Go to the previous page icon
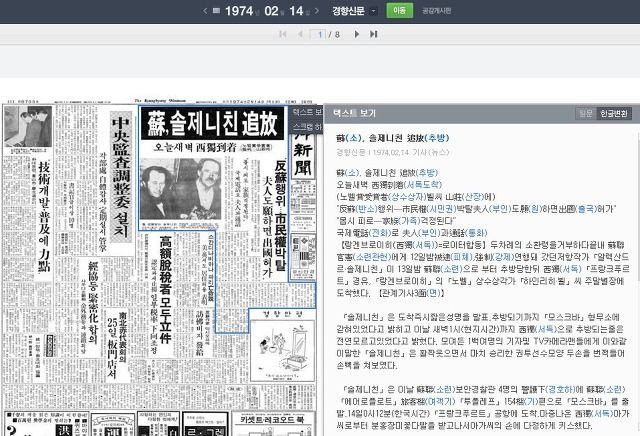The width and height of the screenshot is (640, 436). 300,34
